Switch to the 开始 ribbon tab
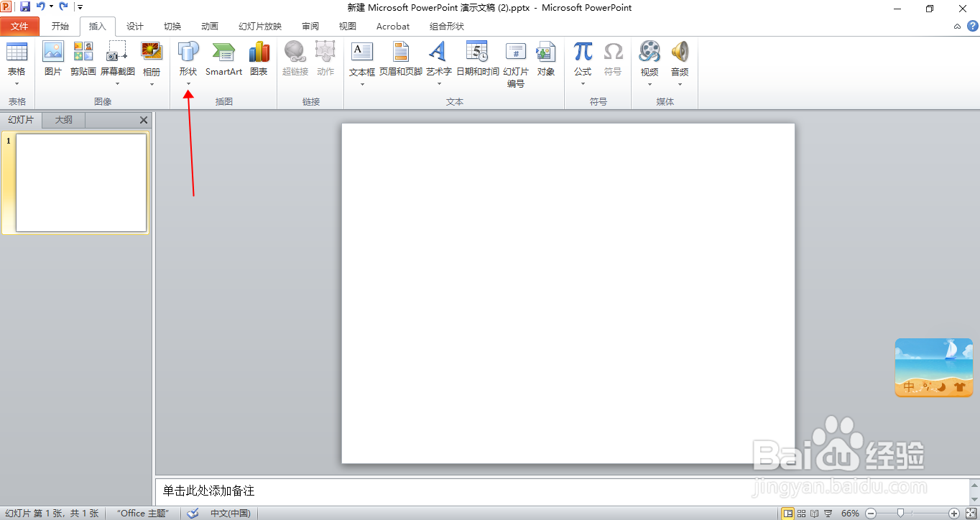This screenshot has height=520, width=980. tap(60, 27)
